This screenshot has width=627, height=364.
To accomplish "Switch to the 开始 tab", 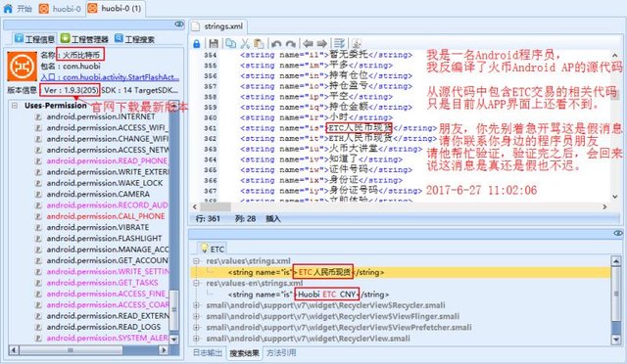I will 18,9.
